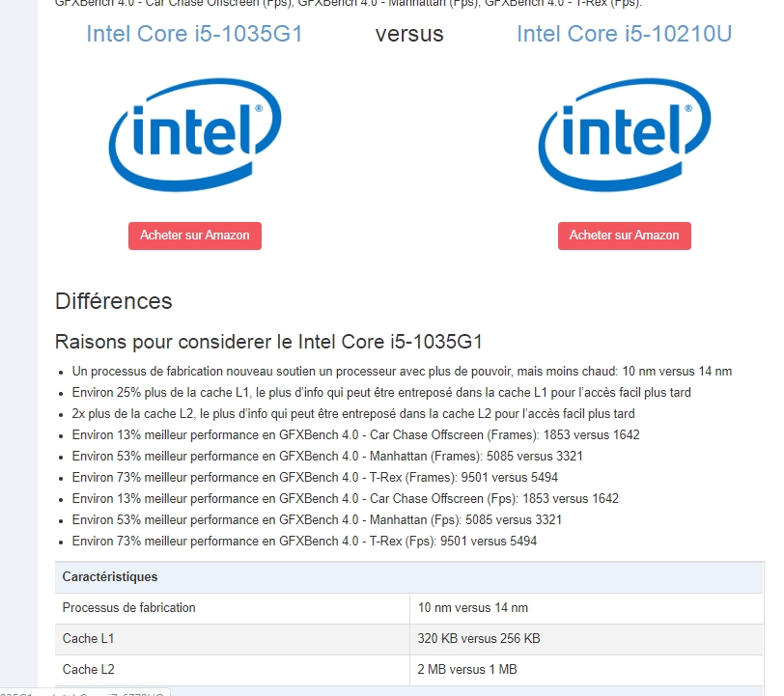Open the Intel Core i5-1035G1 title link
784x696 pixels.
pos(195,34)
